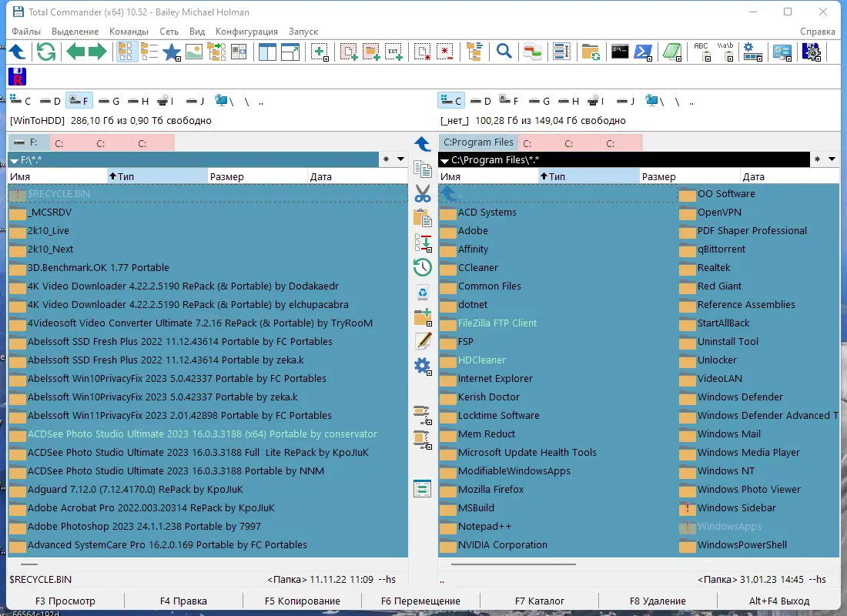Open the blue star favorites toolbar icon
Viewport: 847px width, 616px height.
pyautogui.click(x=171, y=52)
